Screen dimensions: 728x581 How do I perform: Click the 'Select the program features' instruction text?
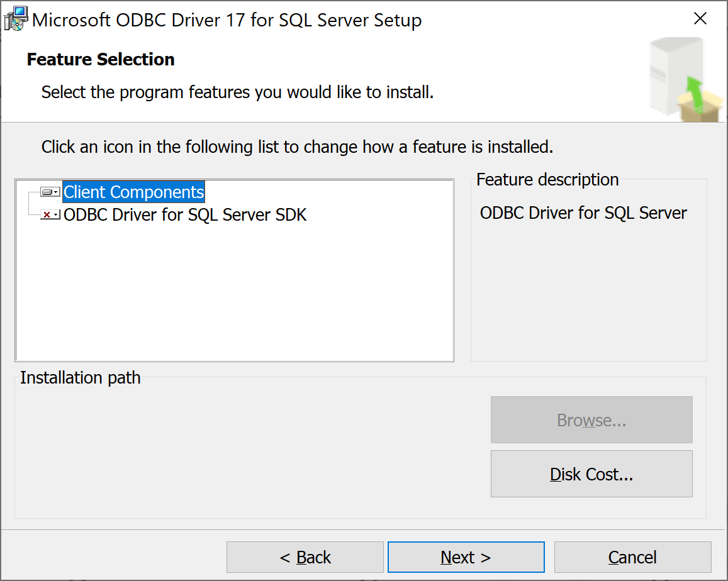237,92
